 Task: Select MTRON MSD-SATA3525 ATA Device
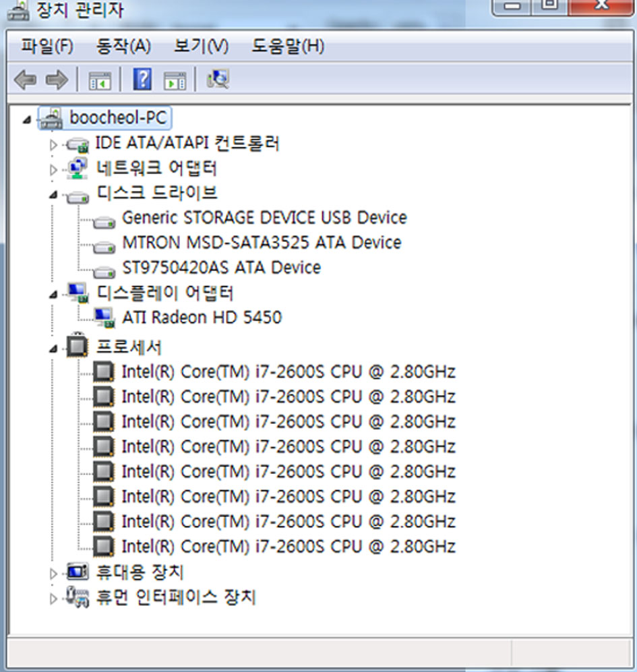(x=262, y=243)
